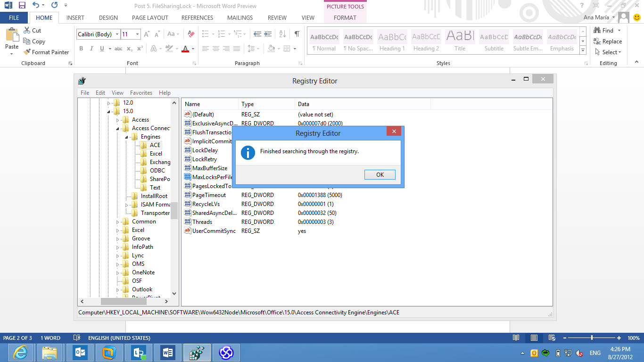Toggle Subscript formatting
The height and width of the screenshot is (362, 644).
coord(130,49)
